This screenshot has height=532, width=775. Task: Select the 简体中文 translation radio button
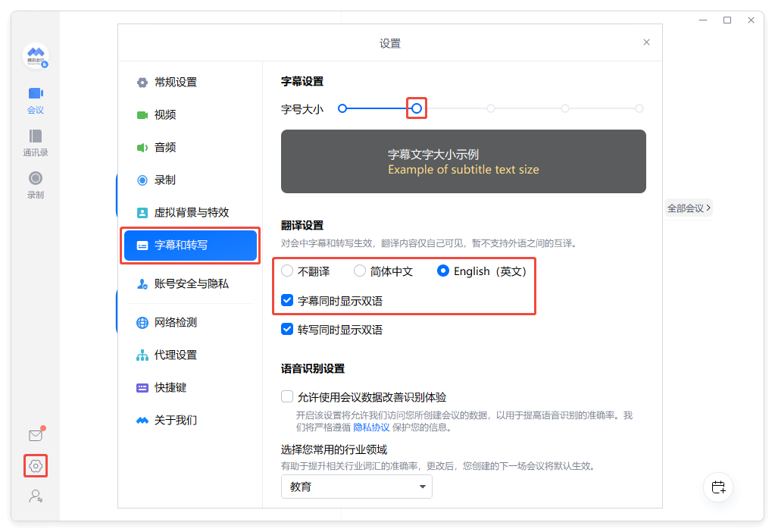point(360,271)
